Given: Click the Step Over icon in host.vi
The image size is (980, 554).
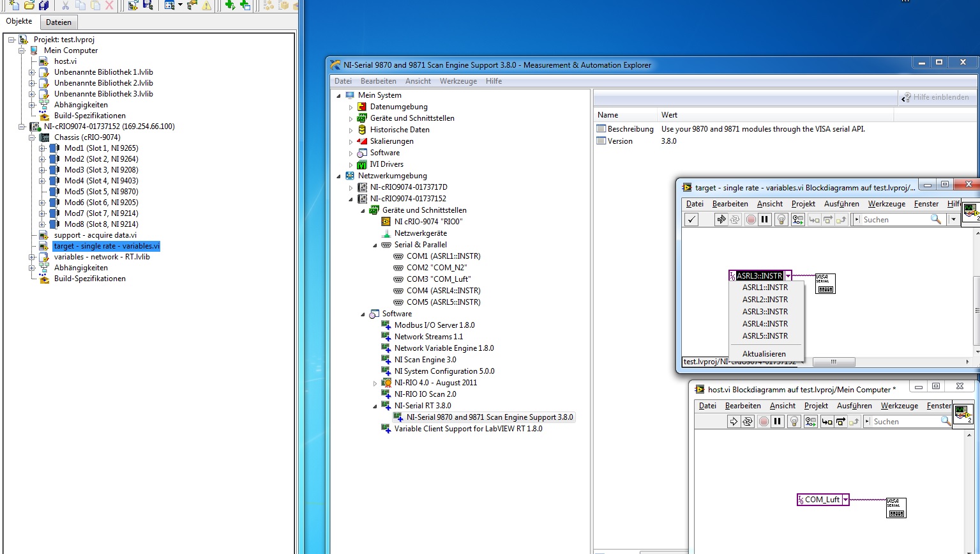Looking at the screenshot, I should (x=841, y=422).
